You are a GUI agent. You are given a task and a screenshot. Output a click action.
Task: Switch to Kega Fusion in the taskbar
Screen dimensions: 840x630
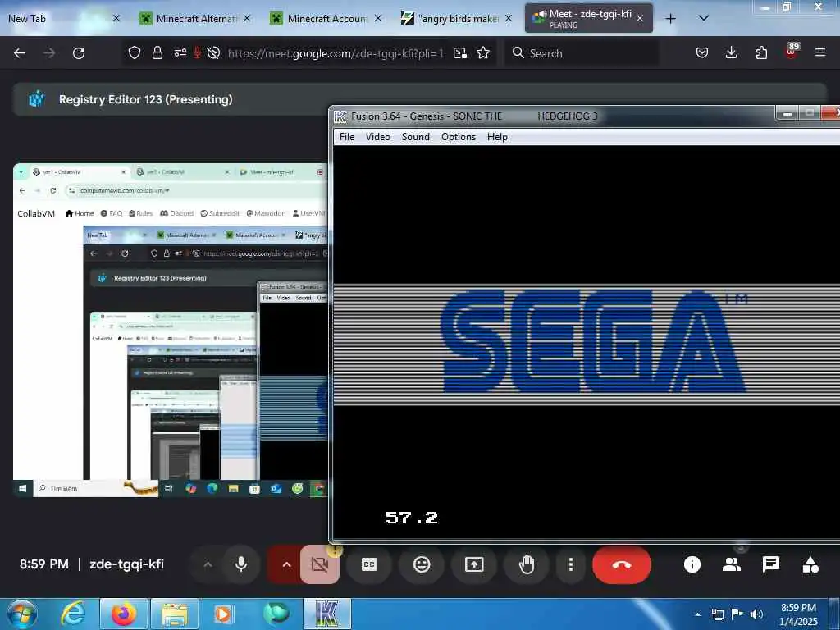pyautogui.click(x=327, y=614)
